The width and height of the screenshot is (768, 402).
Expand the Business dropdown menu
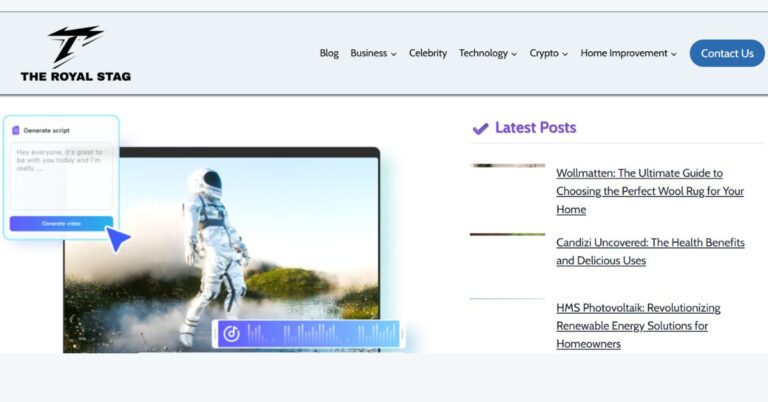coord(373,54)
